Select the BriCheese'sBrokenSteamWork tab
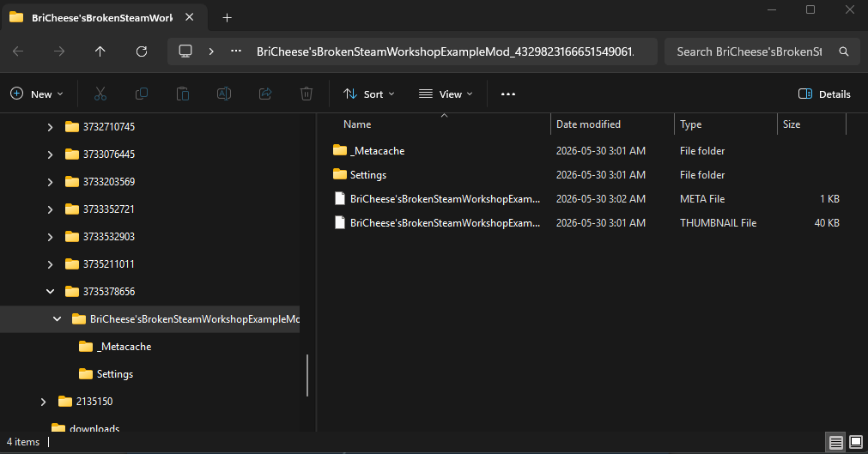 tap(104, 17)
